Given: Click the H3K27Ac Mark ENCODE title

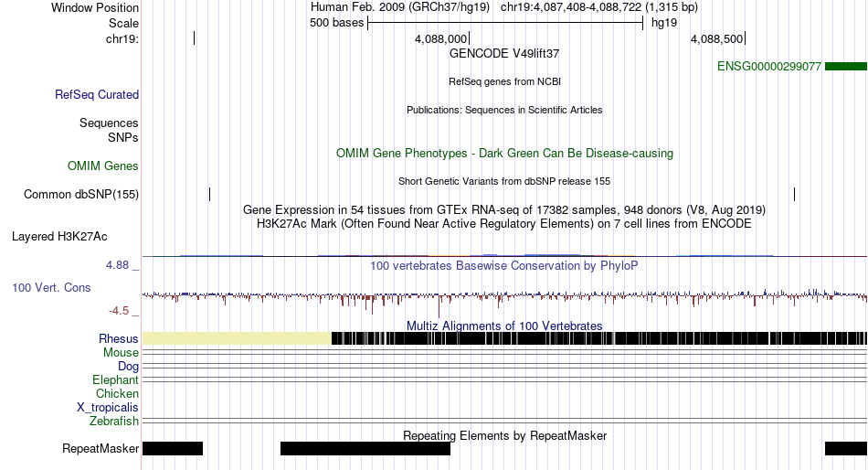Looking at the screenshot, I should (x=504, y=224).
